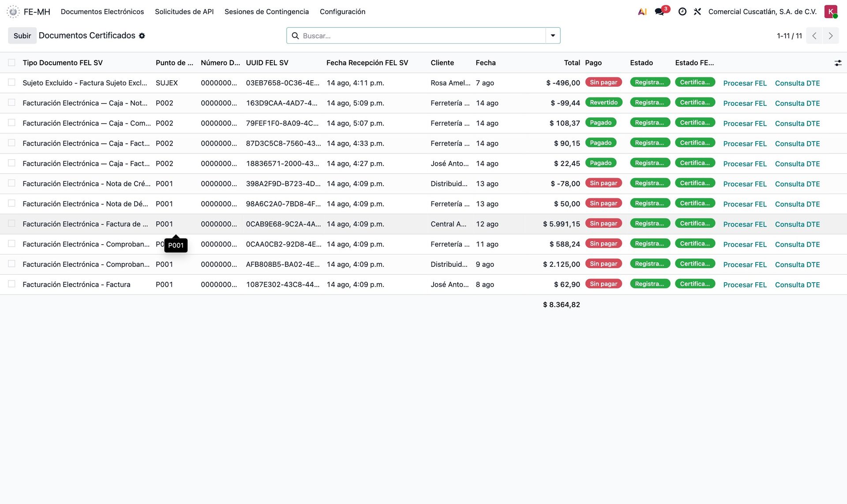Click the search magnifier icon

tap(295, 36)
